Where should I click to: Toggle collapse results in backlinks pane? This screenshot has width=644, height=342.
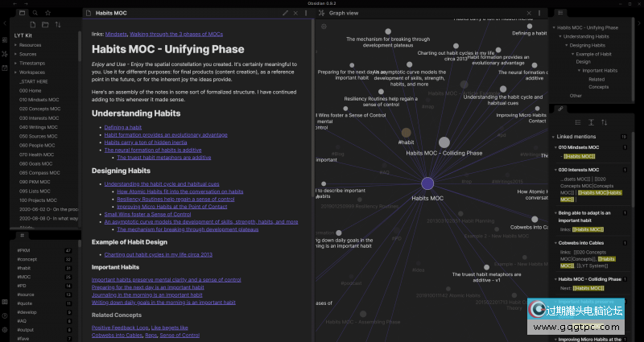pyautogui.click(x=576, y=122)
